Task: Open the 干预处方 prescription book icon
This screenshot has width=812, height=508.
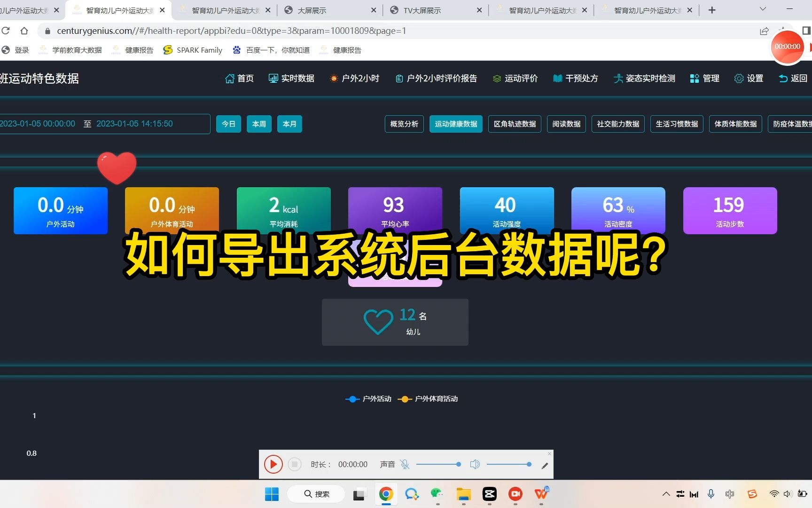Action: click(x=557, y=78)
